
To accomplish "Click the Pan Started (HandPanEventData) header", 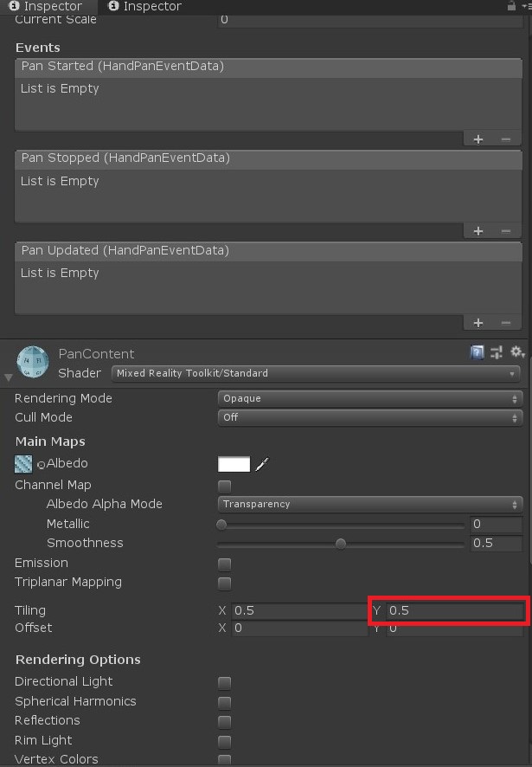I will [x=268, y=67].
